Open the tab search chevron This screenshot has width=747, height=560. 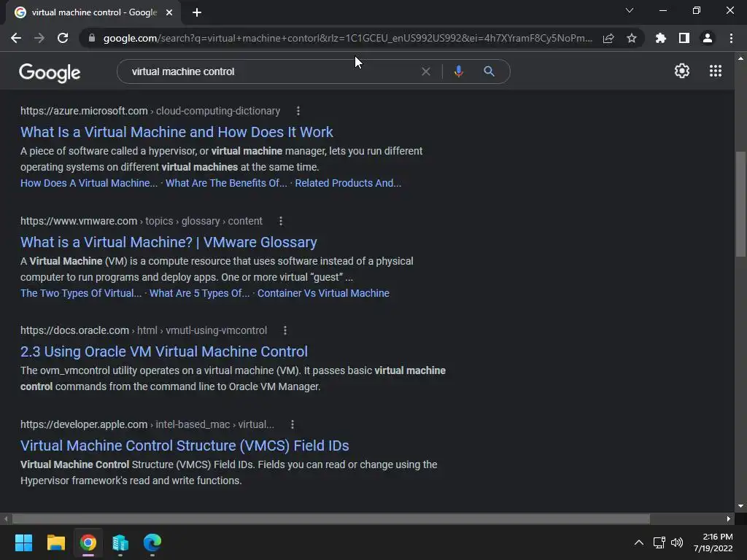pyautogui.click(x=630, y=10)
